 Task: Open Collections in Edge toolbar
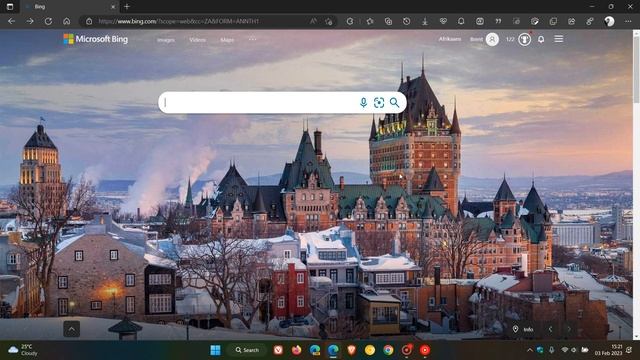click(388, 21)
